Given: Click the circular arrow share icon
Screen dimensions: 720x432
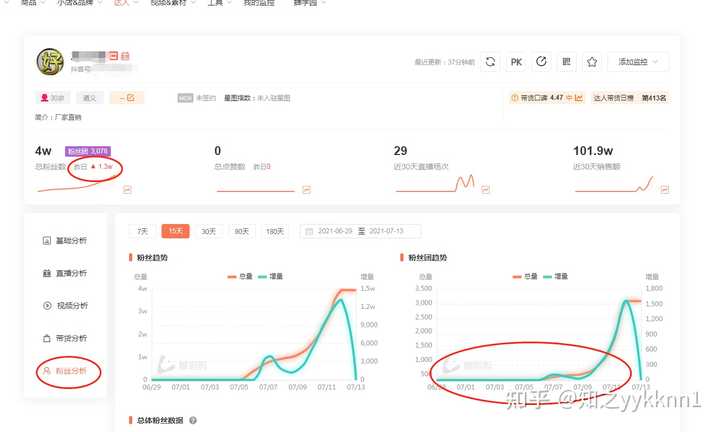Looking at the screenshot, I should click(x=541, y=62).
